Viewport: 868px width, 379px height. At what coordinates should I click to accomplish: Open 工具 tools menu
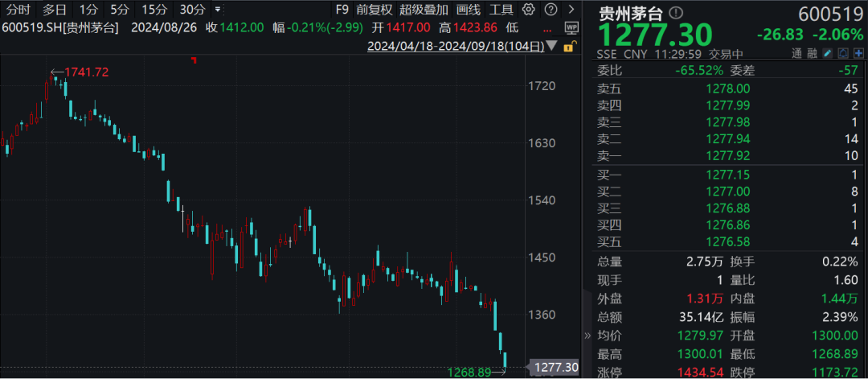[x=502, y=10]
